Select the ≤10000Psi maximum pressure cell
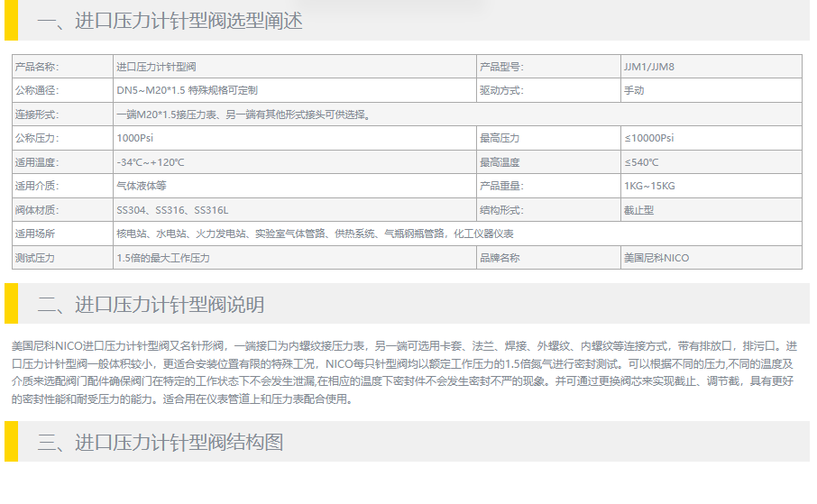 649,138
